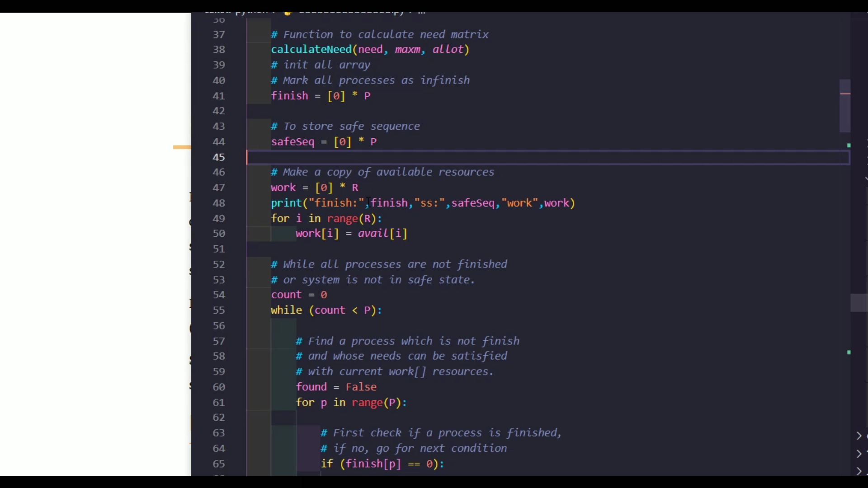
Task: Click line number 45 in the gutter
Action: click(219, 157)
